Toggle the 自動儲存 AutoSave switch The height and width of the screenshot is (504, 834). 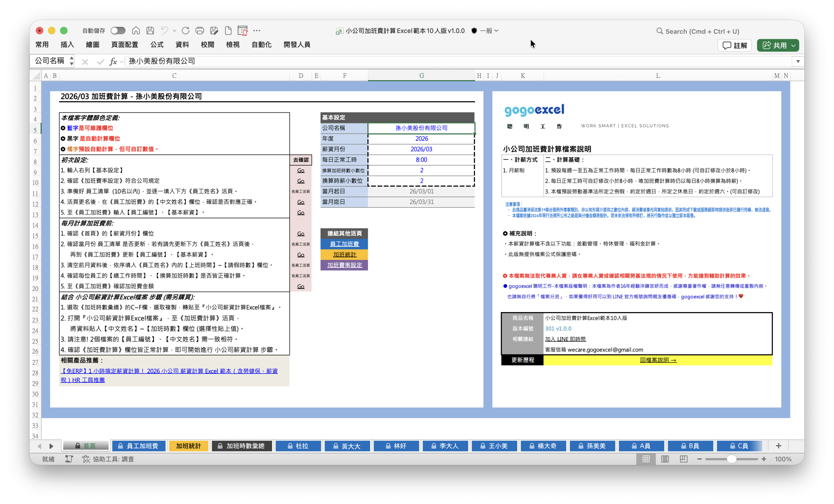tap(118, 31)
